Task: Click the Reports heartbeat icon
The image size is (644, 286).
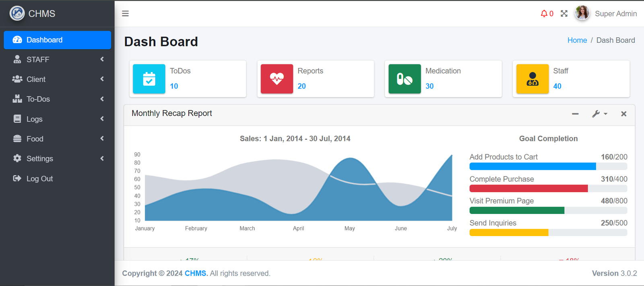Action: click(x=277, y=79)
